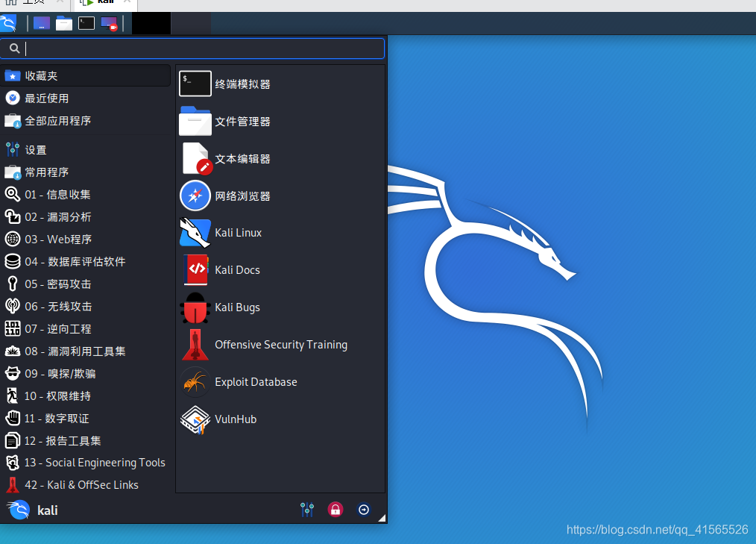Open 02 - 漏洞分析 category
The width and height of the screenshot is (756, 544).
[x=85, y=216]
